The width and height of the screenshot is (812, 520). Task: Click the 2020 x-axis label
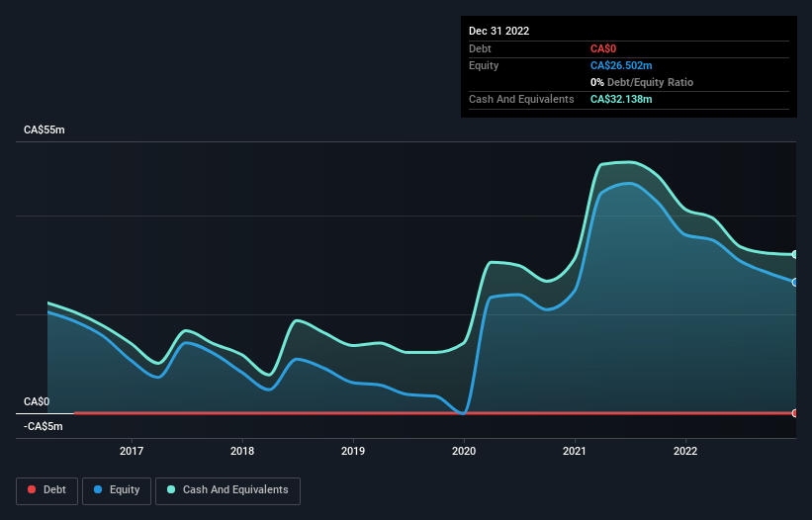coord(464,451)
